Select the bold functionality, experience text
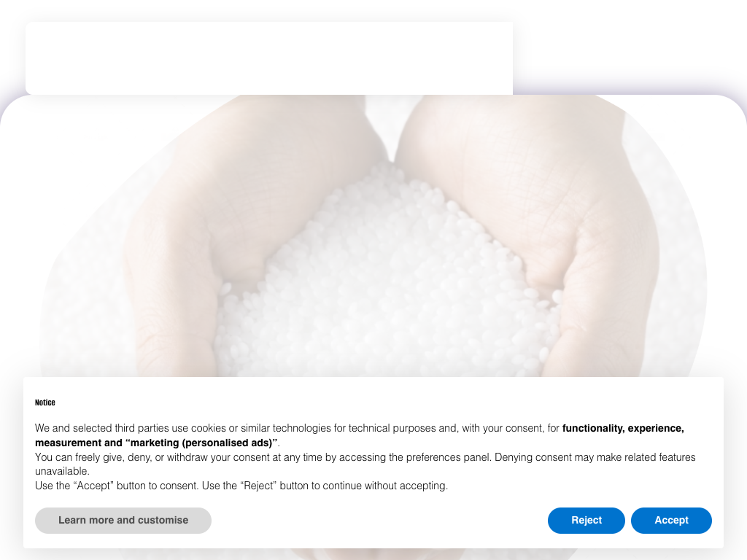 point(623,428)
